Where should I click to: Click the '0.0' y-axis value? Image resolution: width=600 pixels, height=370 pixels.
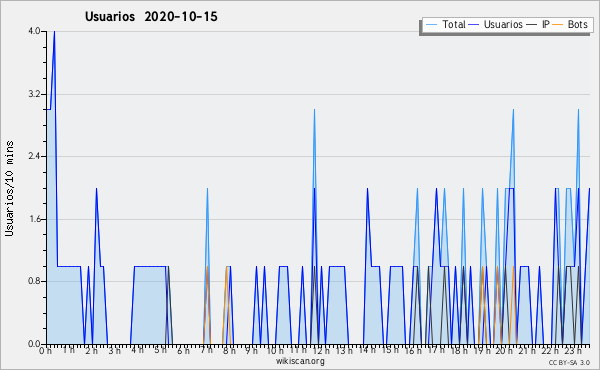pos(34,344)
